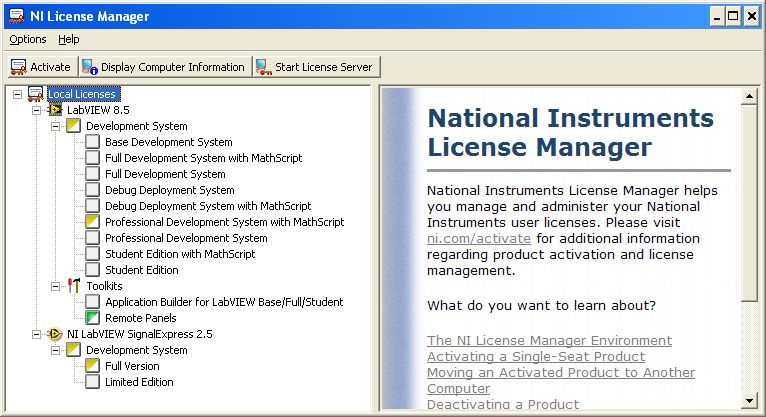The width and height of the screenshot is (766, 417).
Task: Collapse the Toolkits node
Action: pyautogui.click(x=56, y=286)
